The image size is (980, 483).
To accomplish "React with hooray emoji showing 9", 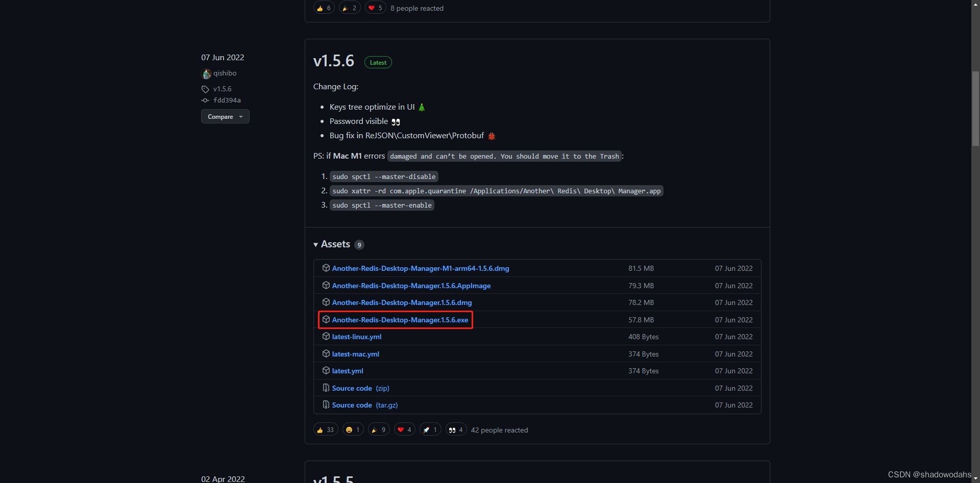I will point(379,429).
